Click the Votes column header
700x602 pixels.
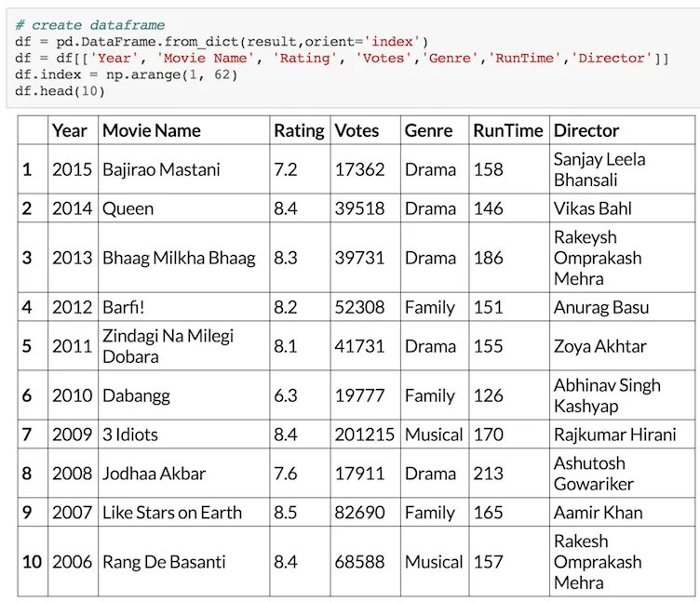pos(357,130)
